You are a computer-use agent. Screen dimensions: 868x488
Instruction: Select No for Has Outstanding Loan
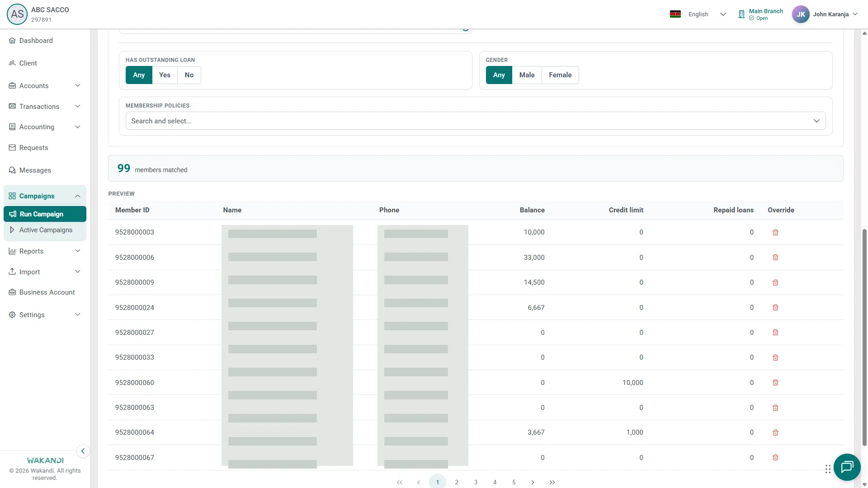coord(189,75)
